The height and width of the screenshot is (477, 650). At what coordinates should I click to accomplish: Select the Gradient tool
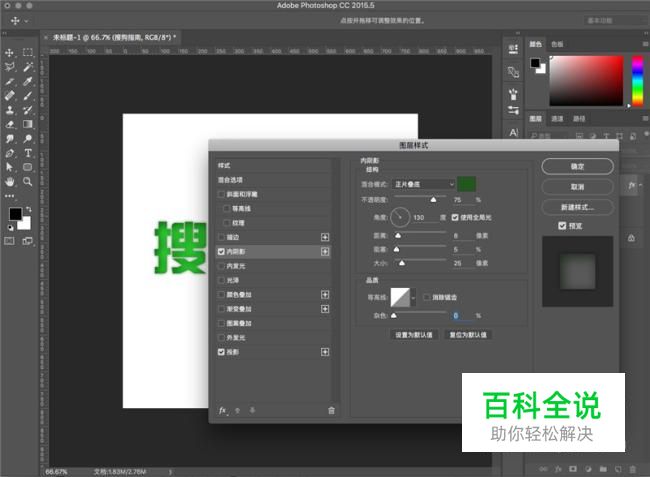[x=27, y=124]
